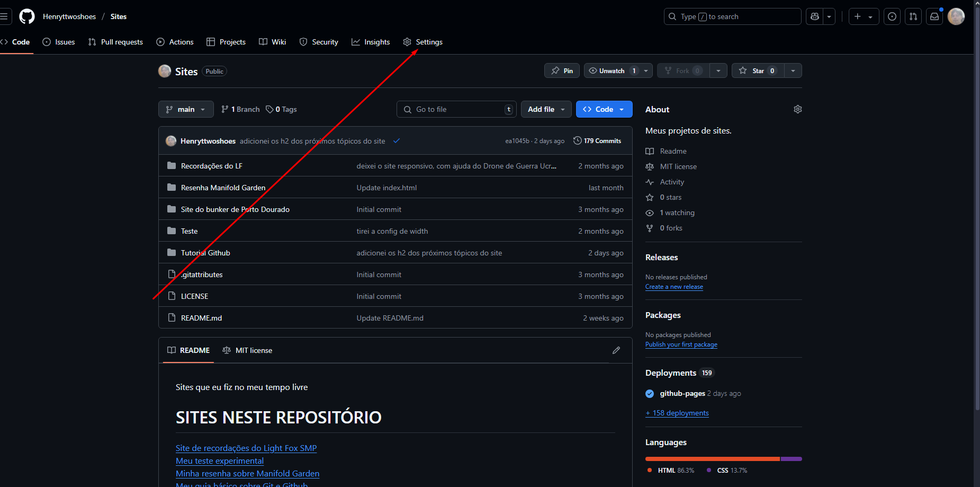Open Meu teste experimental link
This screenshot has width=980, height=487.
click(x=220, y=461)
